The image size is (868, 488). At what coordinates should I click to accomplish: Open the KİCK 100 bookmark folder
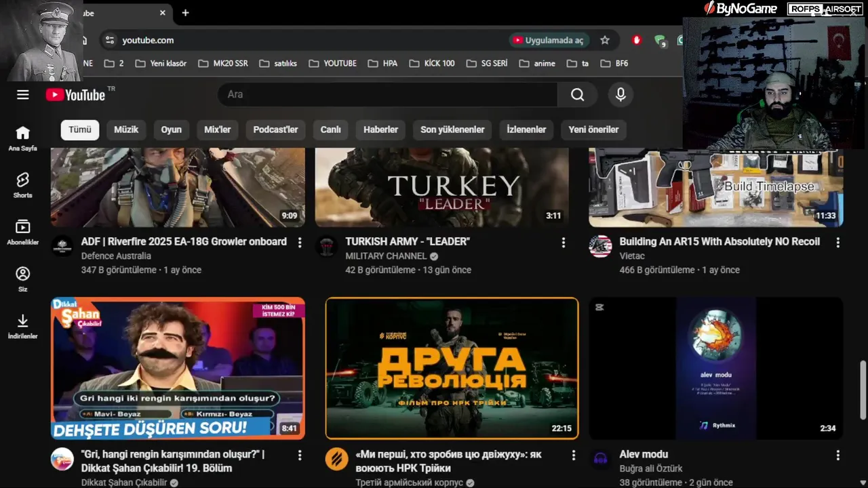click(x=432, y=63)
